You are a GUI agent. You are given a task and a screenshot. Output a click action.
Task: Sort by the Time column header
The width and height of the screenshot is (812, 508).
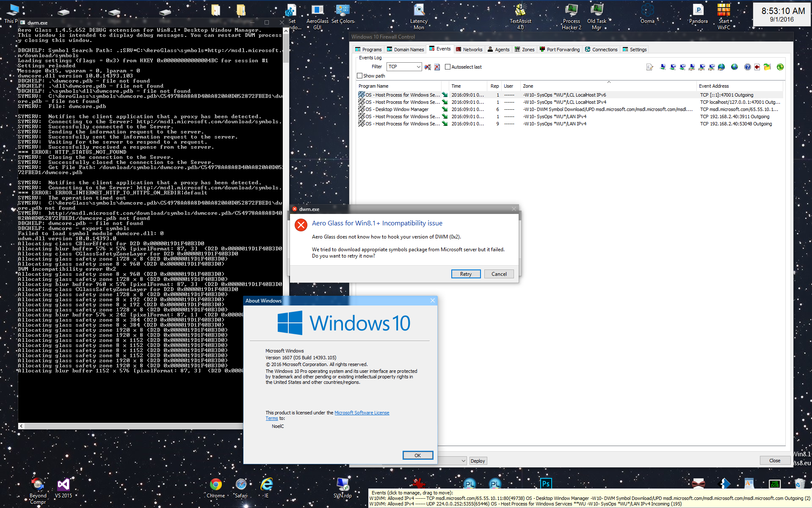[468, 86]
